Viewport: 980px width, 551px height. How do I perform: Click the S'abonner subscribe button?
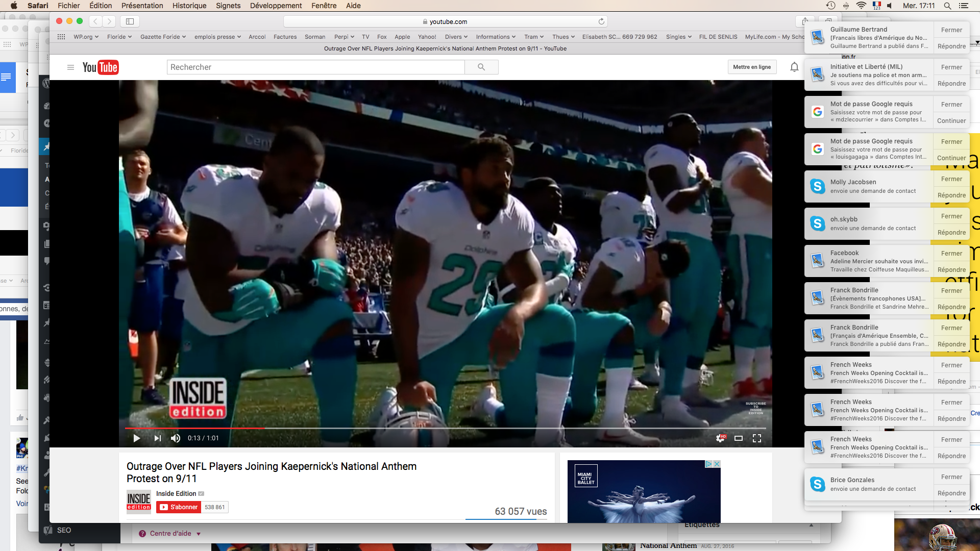point(179,507)
